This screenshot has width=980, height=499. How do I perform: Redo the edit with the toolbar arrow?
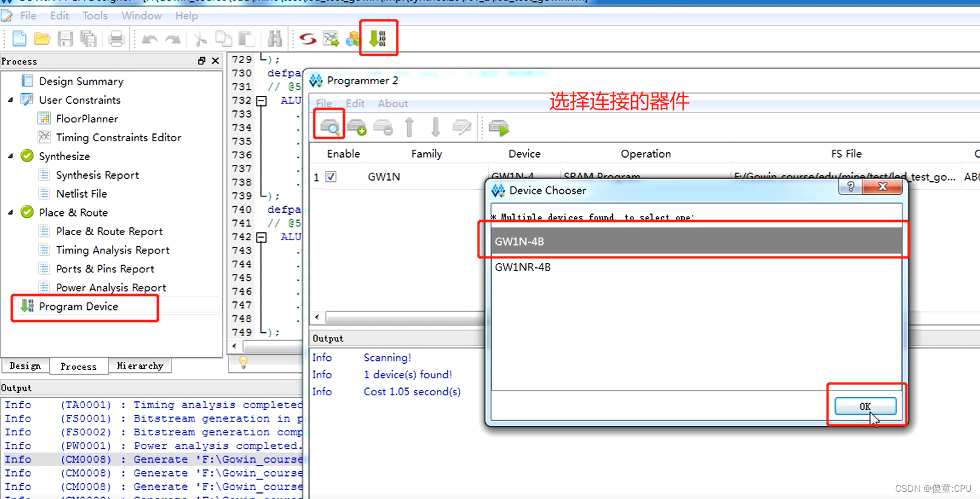pyautogui.click(x=173, y=39)
